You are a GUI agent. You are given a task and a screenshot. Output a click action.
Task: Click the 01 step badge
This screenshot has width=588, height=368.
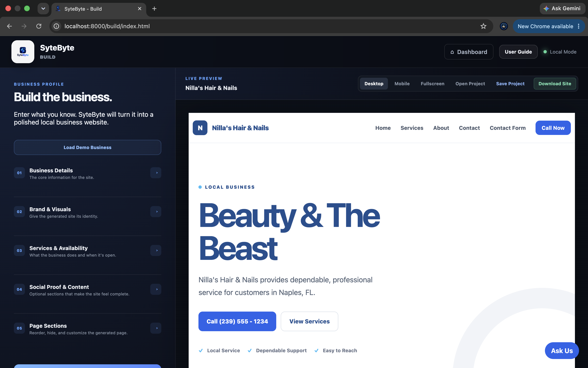[x=19, y=173]
